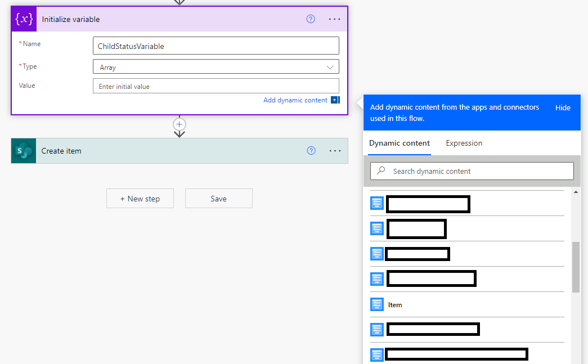
Task: Click the dynamic content list scrollbar
Action: [576, 267]
